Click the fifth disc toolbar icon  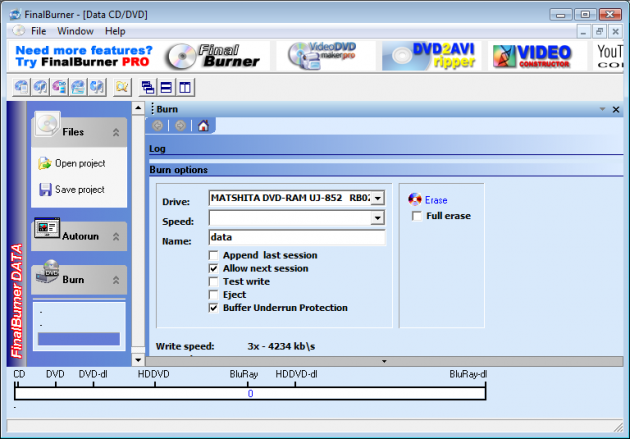click(97, 87)
